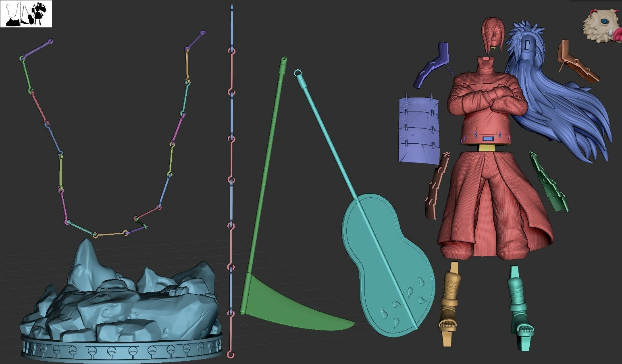Screen dimensions: 622x364
Task: Click the silhouette preview thumbnail
Action: coord(26,14)
